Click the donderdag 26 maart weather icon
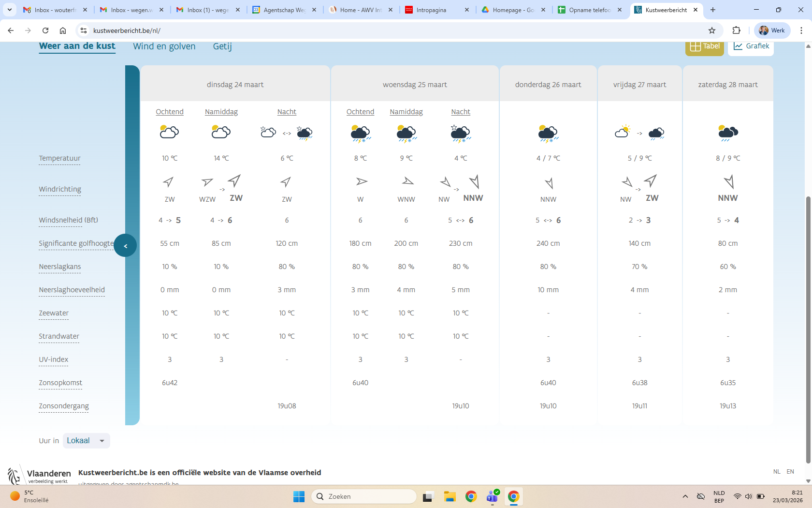Viewport: 812px width, 508px height. pos(548,133)
